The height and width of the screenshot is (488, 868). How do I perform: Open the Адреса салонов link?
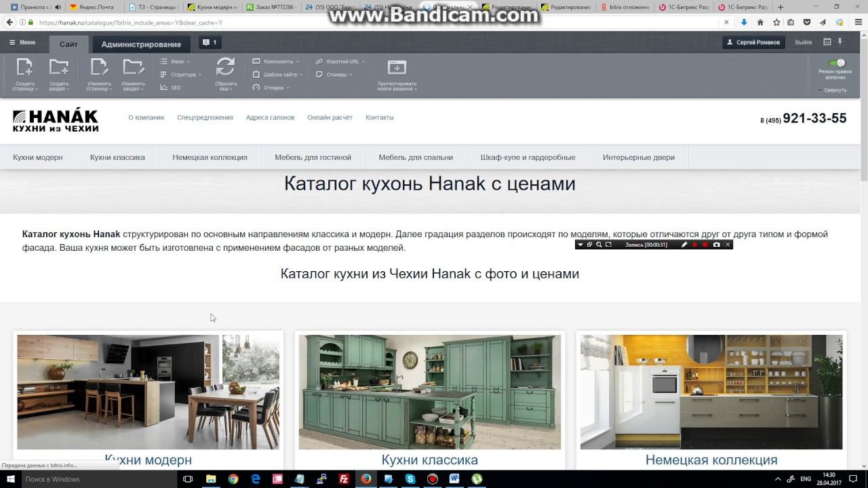pyautogui.click(x=270, y=117)
